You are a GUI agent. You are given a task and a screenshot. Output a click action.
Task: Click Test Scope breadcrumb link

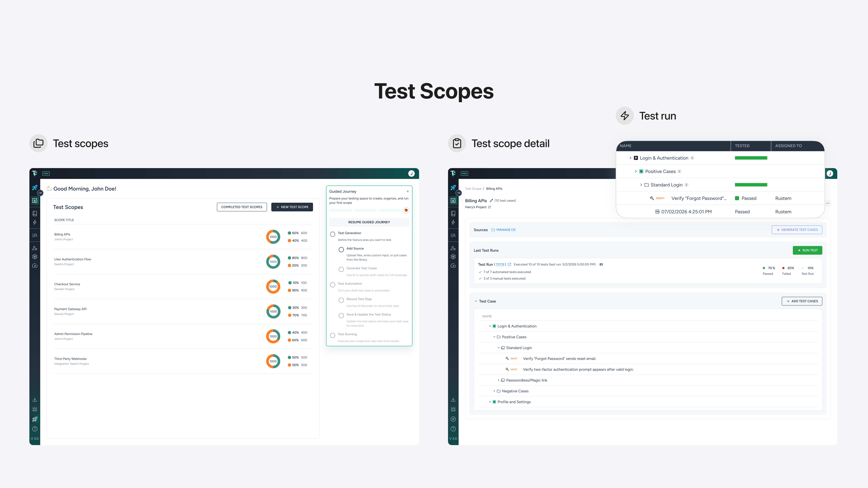[x=473, y=189]
